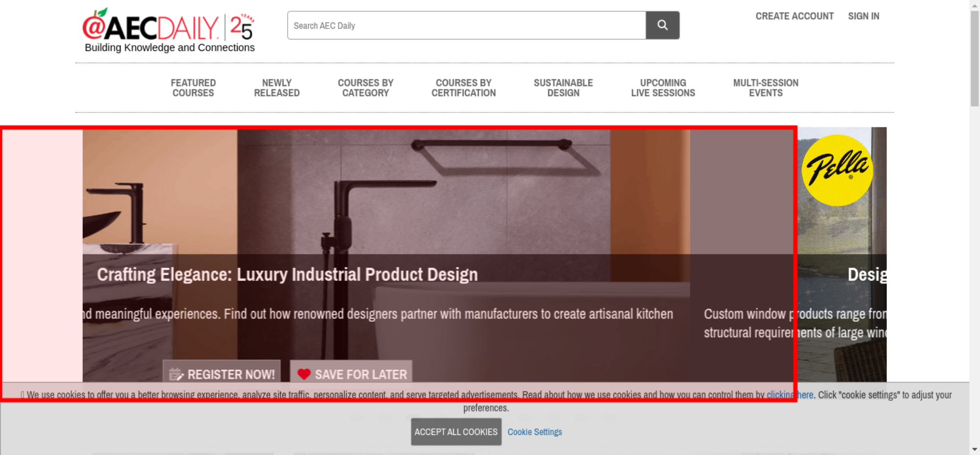The width and height of the screenshot is (980, 455).
Task: Click the heart icon on Save for Later
Action: tap(304, 374)
